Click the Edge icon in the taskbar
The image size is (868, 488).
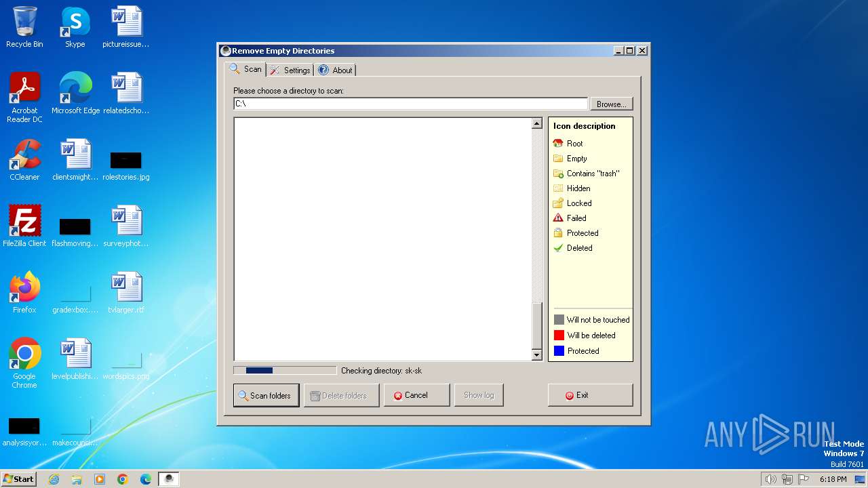146,479
